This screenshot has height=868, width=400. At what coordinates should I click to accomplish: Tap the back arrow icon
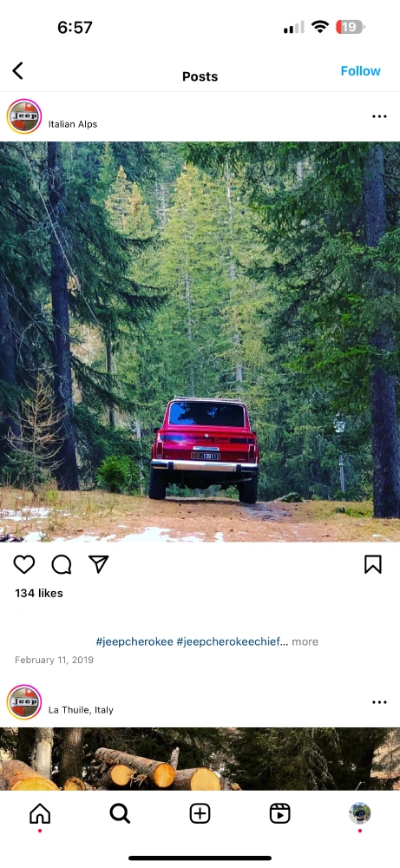17,71
